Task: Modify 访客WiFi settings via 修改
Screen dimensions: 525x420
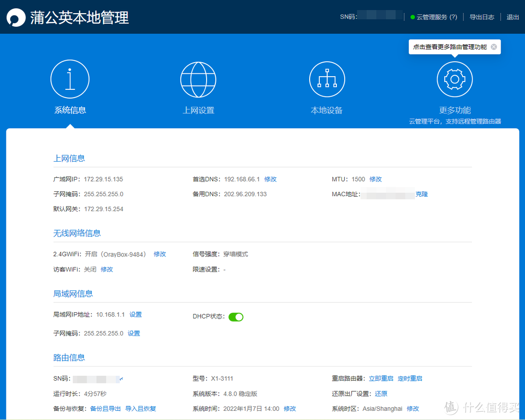Action: [106, 269]
